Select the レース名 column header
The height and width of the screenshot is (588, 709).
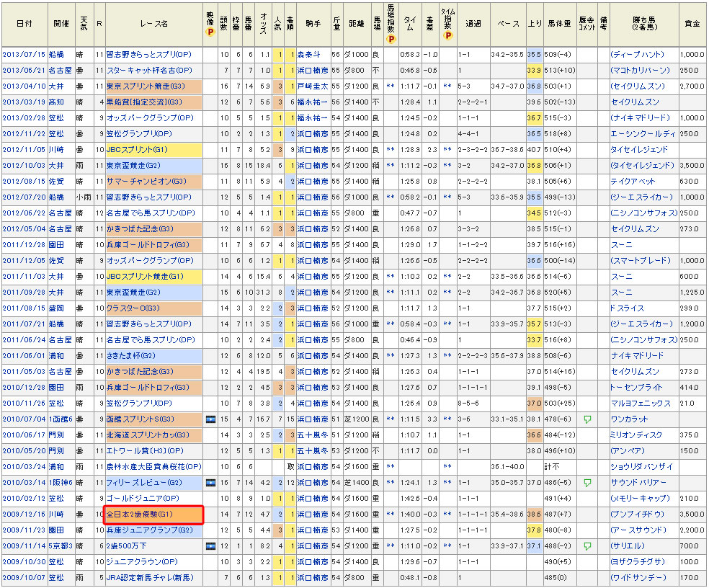click(153, 24)
